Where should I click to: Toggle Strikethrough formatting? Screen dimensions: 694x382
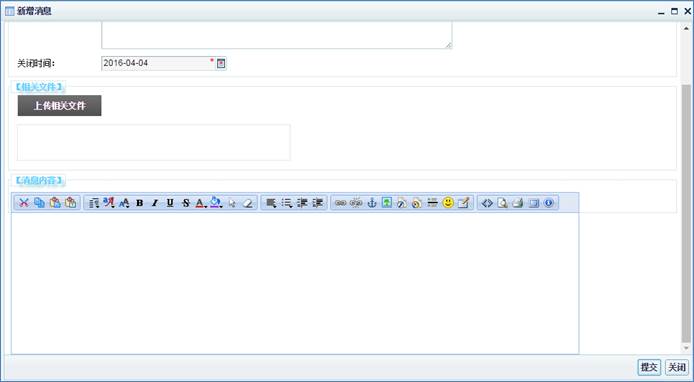[186, 203]
